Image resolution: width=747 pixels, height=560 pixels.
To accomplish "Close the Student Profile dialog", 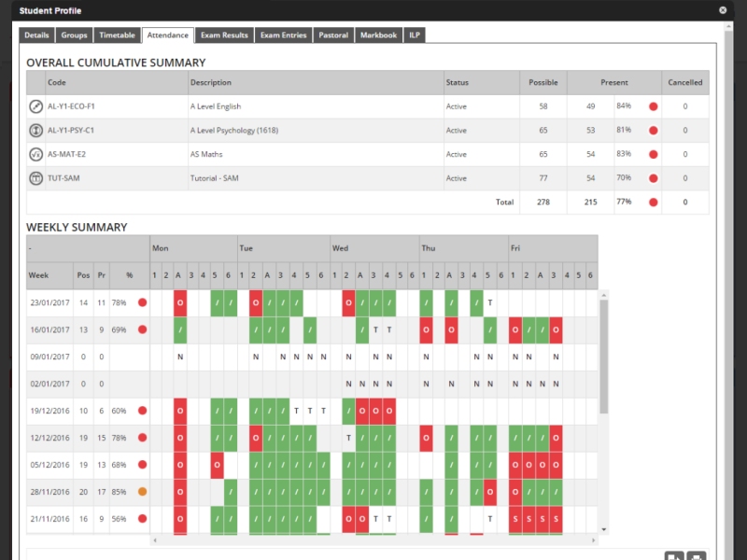I will pyautogui.click(x=723, y=9).
